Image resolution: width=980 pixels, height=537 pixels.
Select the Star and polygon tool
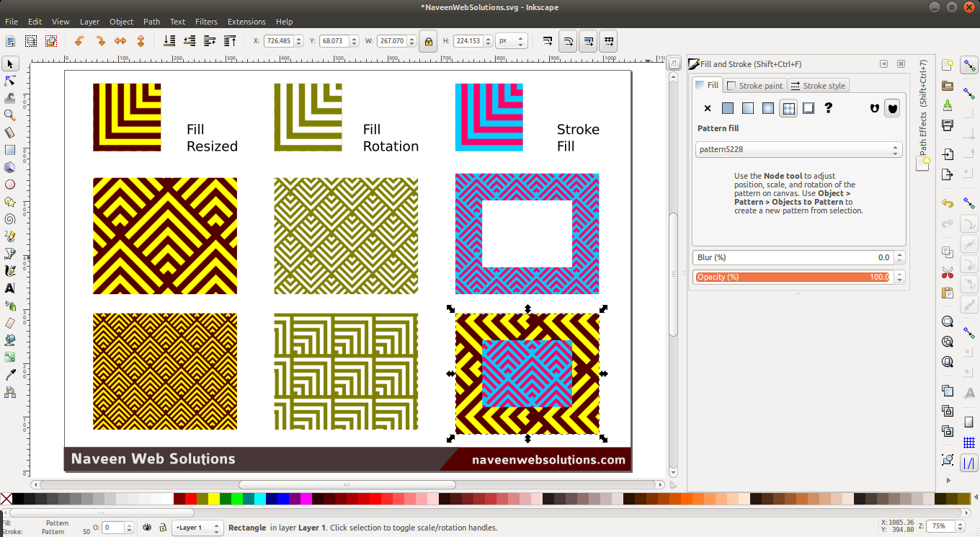point(10,202)
